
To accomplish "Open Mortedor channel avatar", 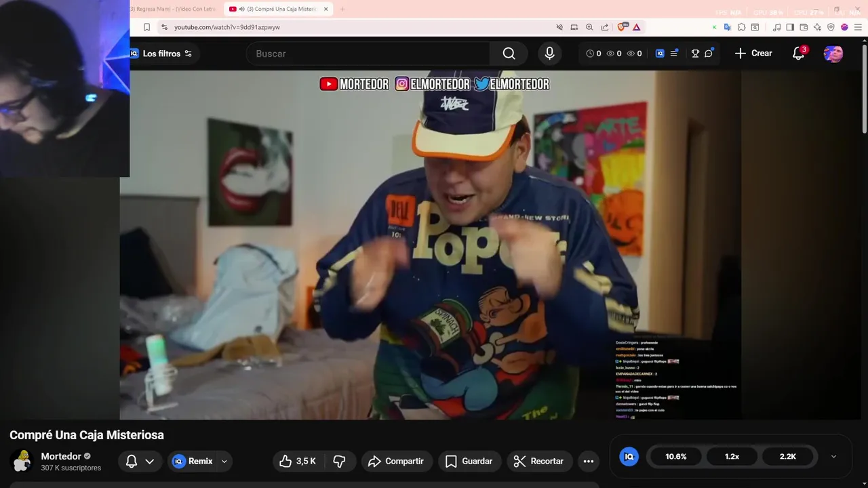I will pyautogui.click(x=22, y=462).
